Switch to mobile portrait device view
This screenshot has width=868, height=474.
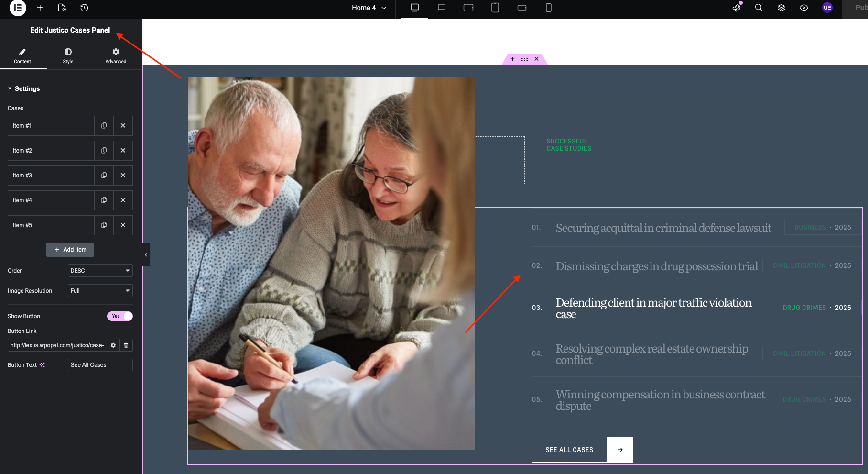pyautogui.click(x=549, y=8)
